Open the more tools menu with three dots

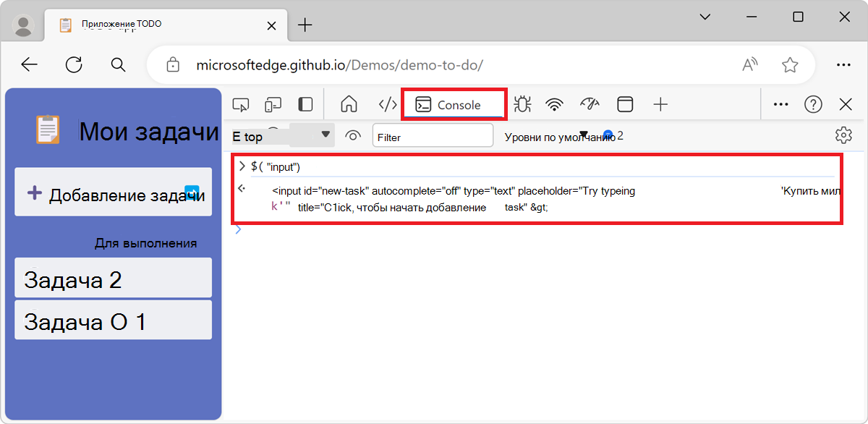780,103
